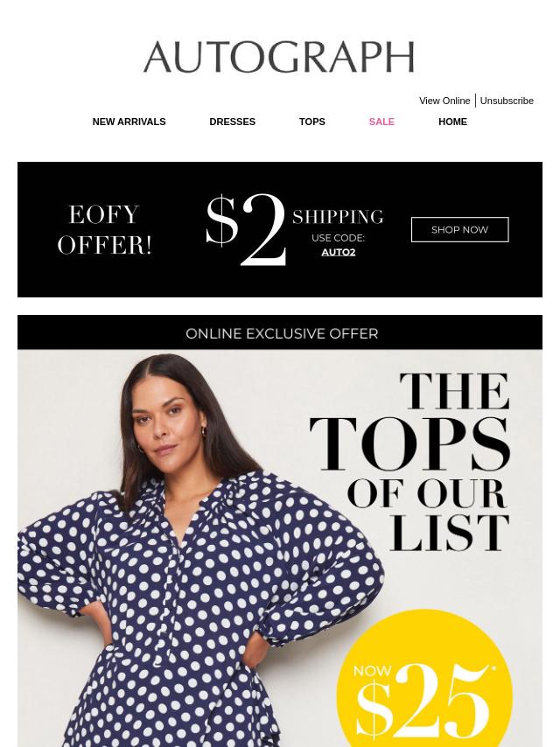Viewport: 560px width, 747px height.
Task: Open the pink SALE link
Action: coord(381,122)
